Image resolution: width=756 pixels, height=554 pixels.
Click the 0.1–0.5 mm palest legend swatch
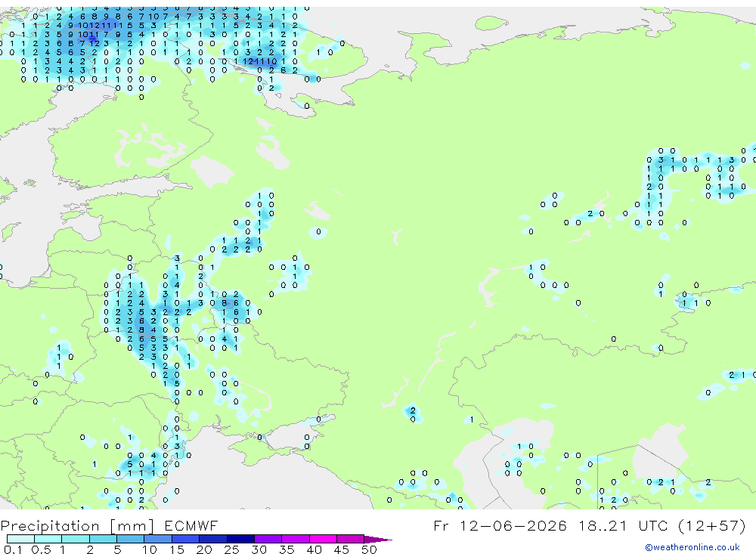[x=20, y=539]
